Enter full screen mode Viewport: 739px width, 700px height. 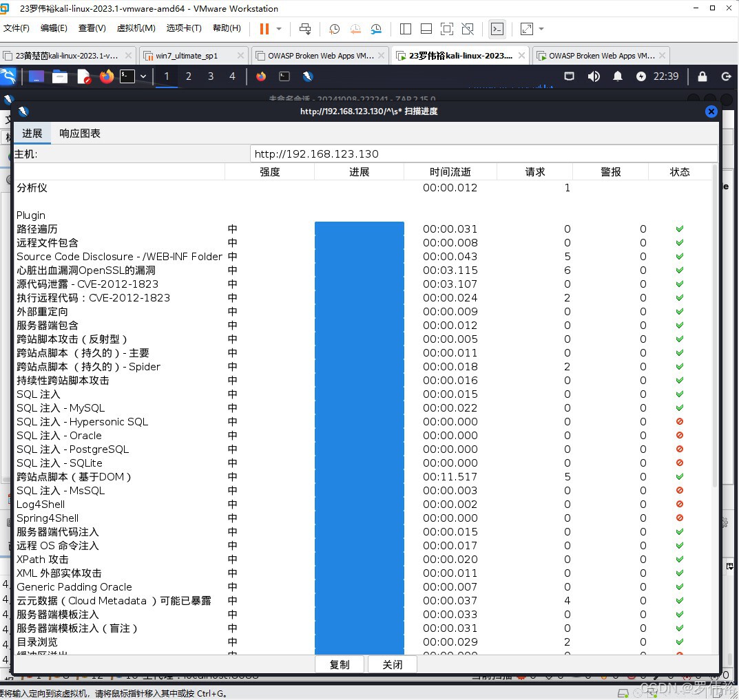[x=447, y=29]
